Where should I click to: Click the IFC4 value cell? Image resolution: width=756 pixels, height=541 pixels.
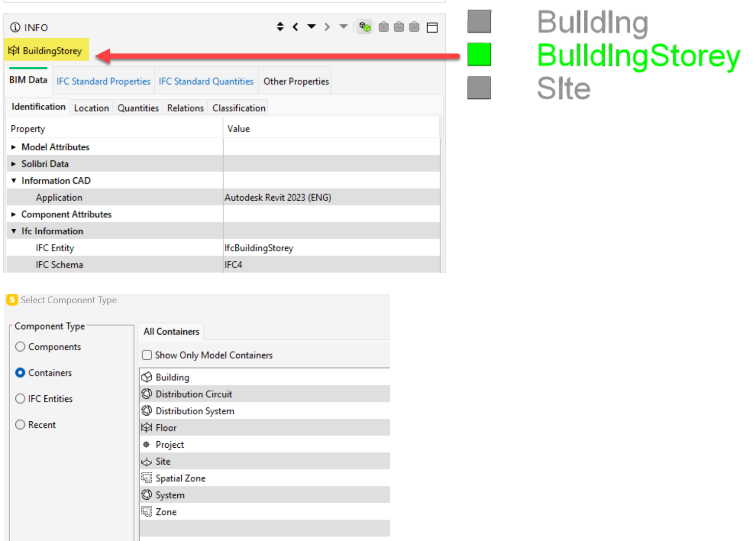pos(331,264)
